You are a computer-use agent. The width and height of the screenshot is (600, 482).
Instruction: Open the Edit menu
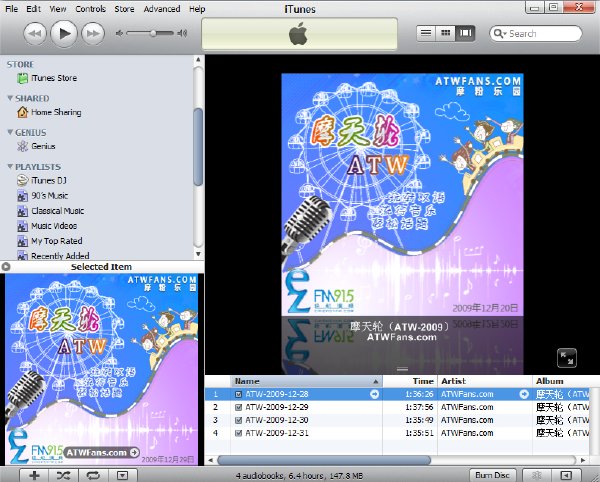[33, 8]
